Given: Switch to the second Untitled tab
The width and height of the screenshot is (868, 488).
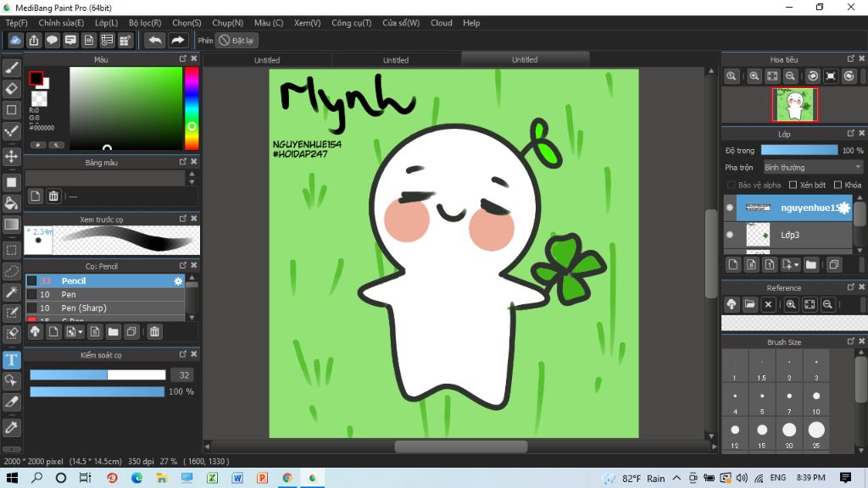Looking at the screenshot, I should [x=395, y=60].
